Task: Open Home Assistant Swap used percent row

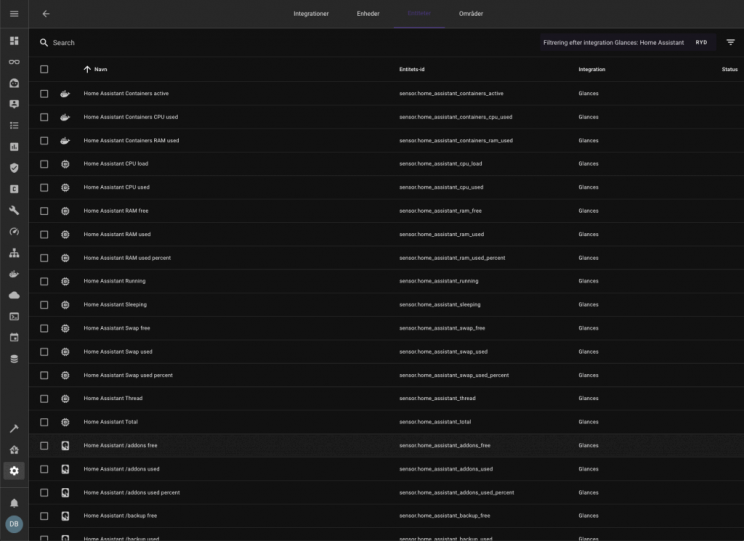Action: [128, 375]
